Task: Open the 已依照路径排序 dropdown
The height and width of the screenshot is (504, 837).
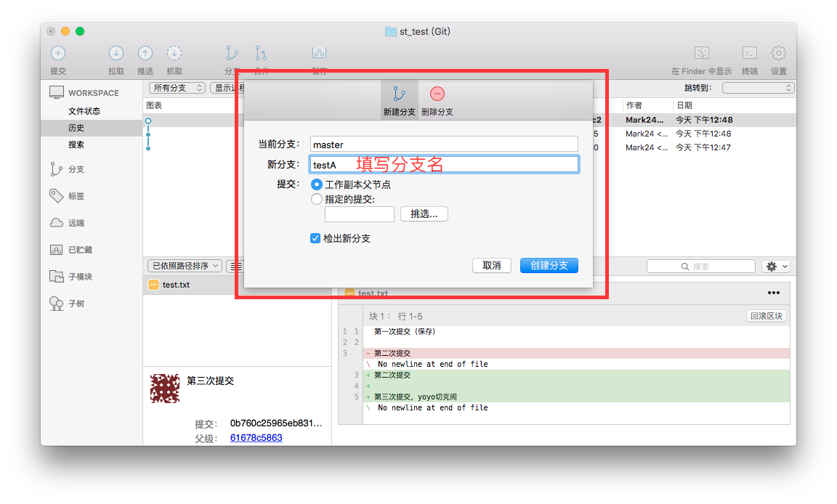Action: pos(185,266)
